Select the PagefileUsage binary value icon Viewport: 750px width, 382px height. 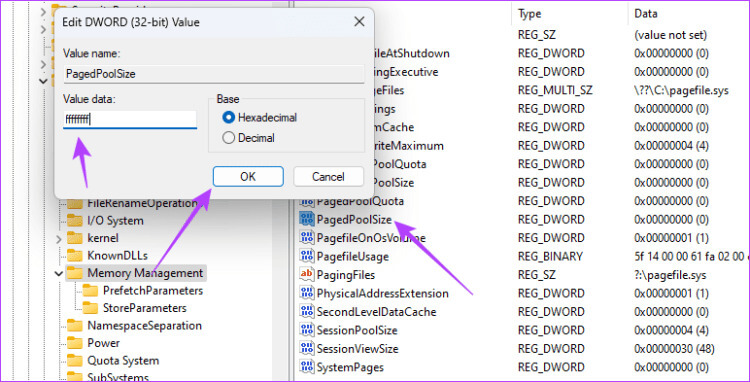(306, 256)
